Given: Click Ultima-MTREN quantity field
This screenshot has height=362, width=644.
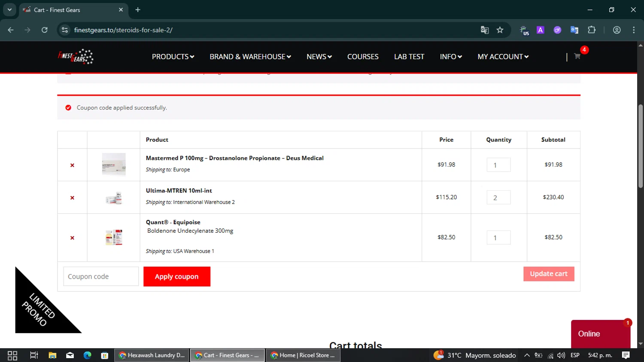Looking at the screenshot, I should point(498,198).
